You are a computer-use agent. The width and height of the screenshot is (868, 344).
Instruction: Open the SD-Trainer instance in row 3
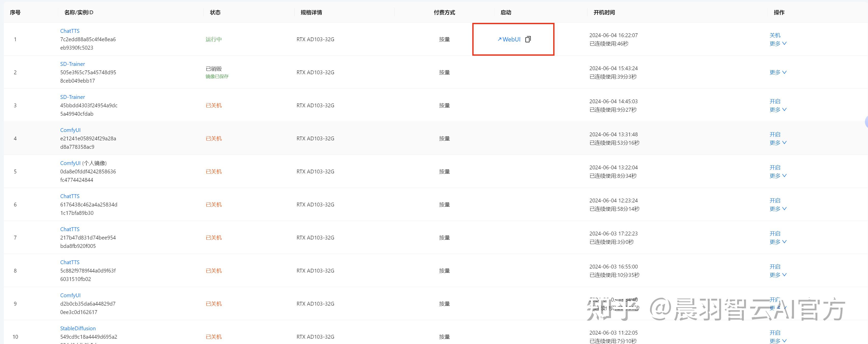73,97
